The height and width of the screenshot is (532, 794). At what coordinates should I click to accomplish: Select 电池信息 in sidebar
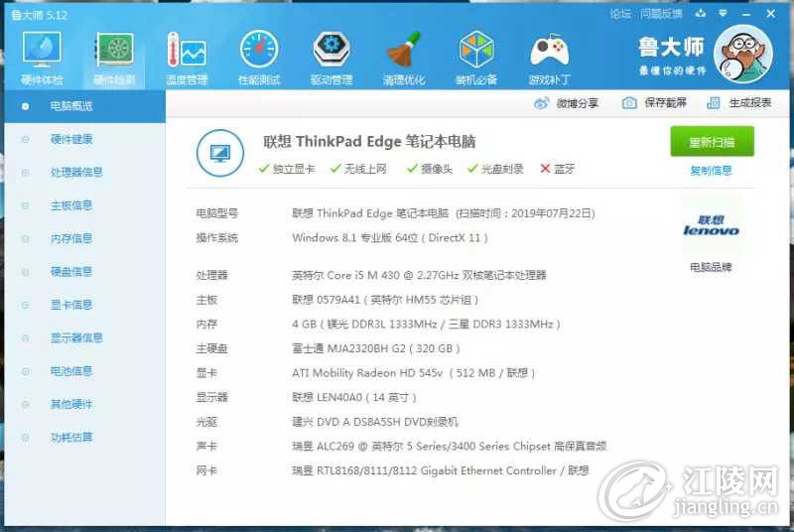click(x=84, y=371)
